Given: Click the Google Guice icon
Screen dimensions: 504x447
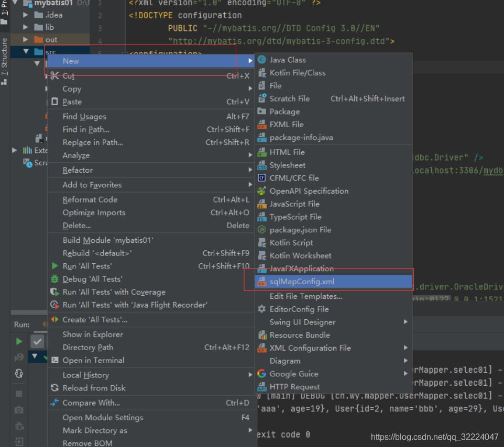Looking at the screenshot, I should pyautogui.click(x=262, y=374).
